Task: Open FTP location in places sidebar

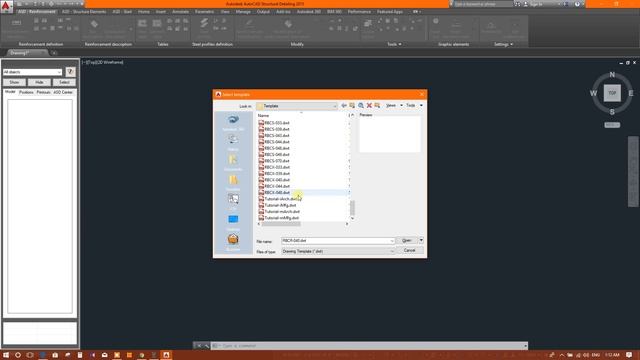Action: (x=233, y=202)
